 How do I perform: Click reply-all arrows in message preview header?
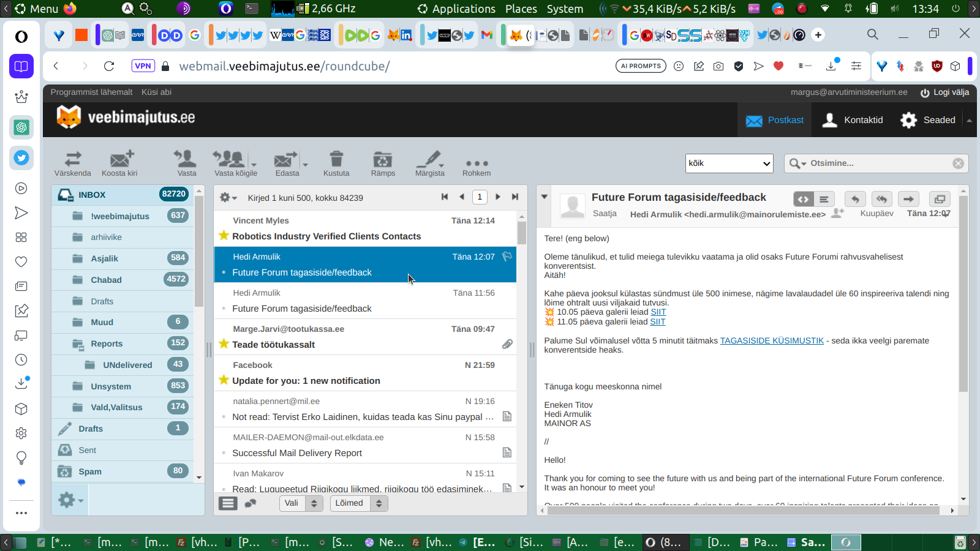881,199
